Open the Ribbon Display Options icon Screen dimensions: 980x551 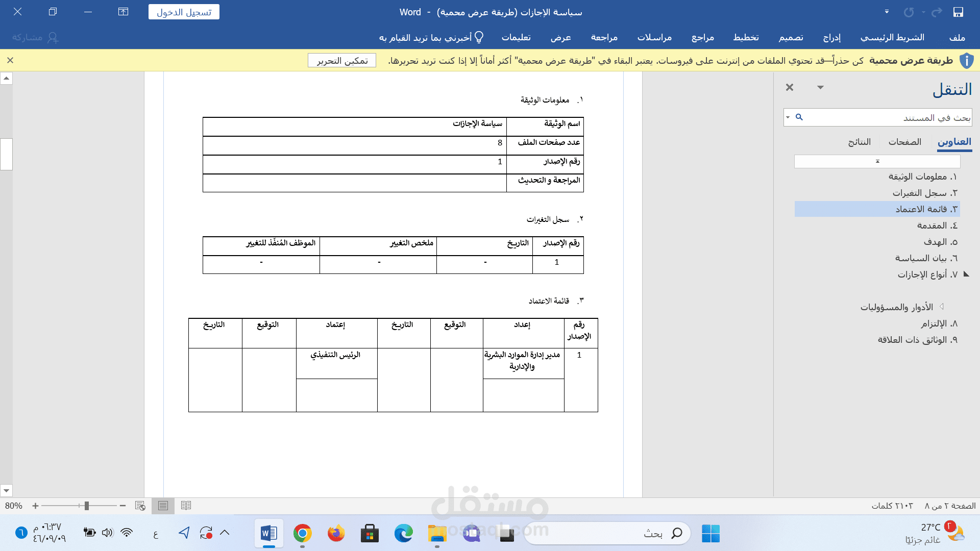(x=123, y=12)
